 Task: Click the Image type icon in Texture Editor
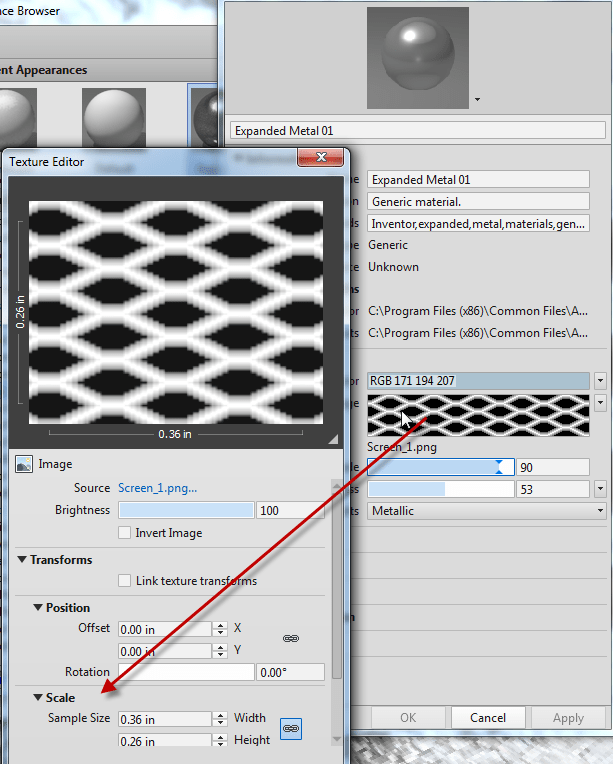[24, 464]
